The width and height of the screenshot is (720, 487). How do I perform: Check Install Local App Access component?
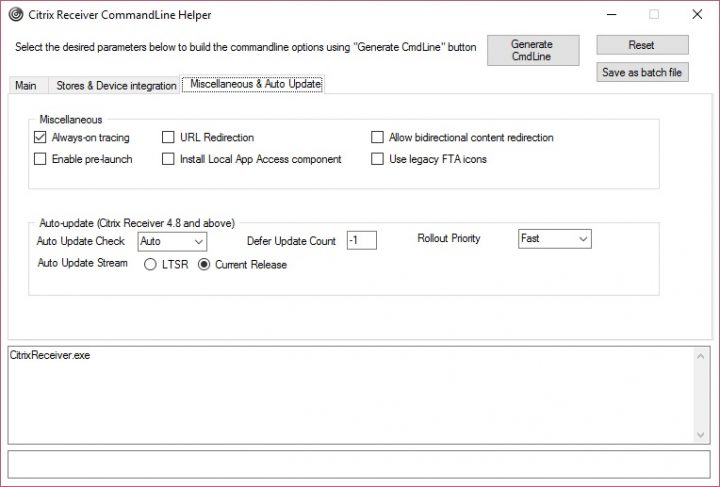pos(169,159)
